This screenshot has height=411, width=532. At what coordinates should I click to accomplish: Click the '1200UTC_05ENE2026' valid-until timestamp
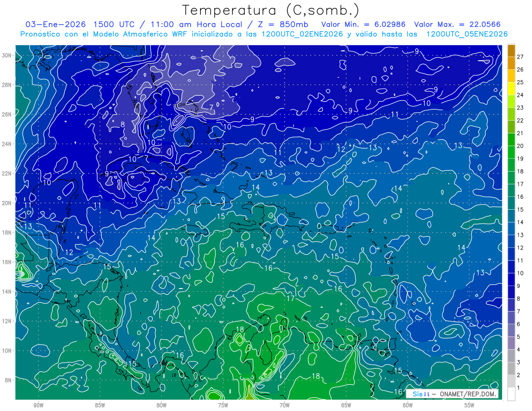point(467,34)
